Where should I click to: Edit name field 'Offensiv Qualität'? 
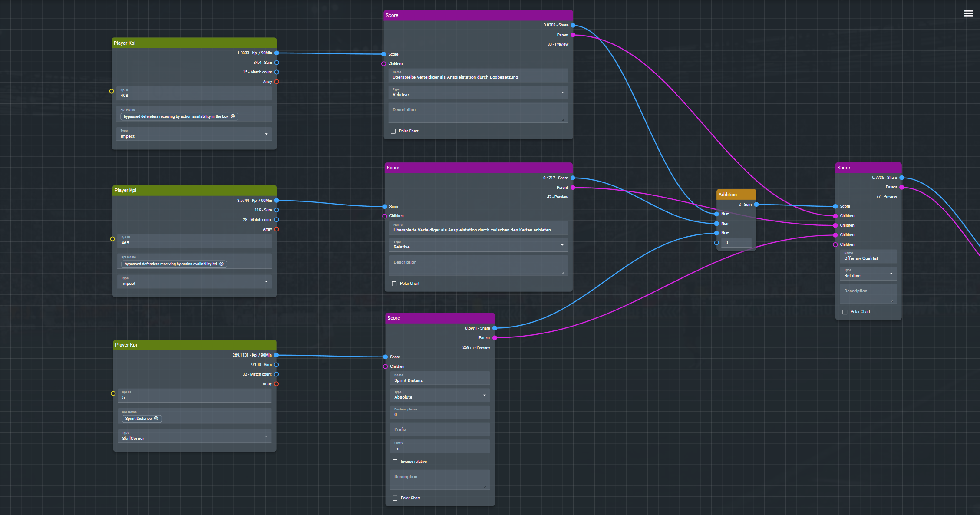tap(868, 256)
